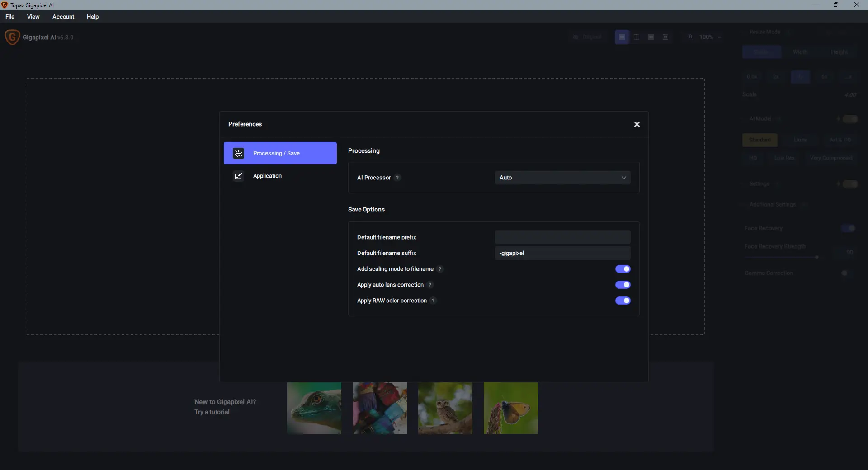The height and width of the screenshot is (470, 868).
Task: Click the Scale value 4.00 field
Action: (850, 95)
